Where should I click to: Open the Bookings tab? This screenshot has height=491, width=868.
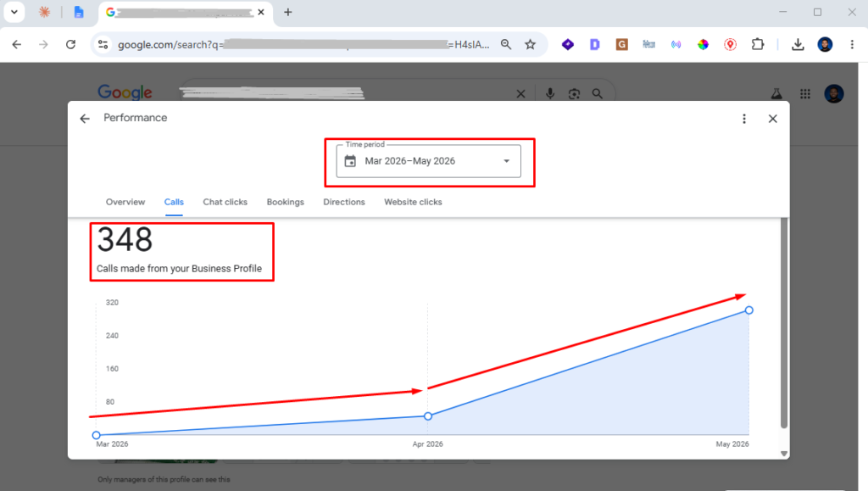tap(285, 202)
